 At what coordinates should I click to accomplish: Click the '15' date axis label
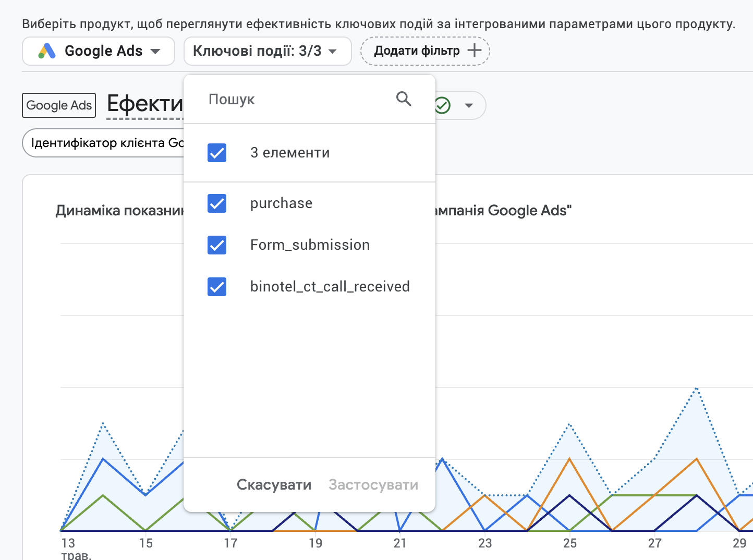pyautogui.click(x=146, y=543)
